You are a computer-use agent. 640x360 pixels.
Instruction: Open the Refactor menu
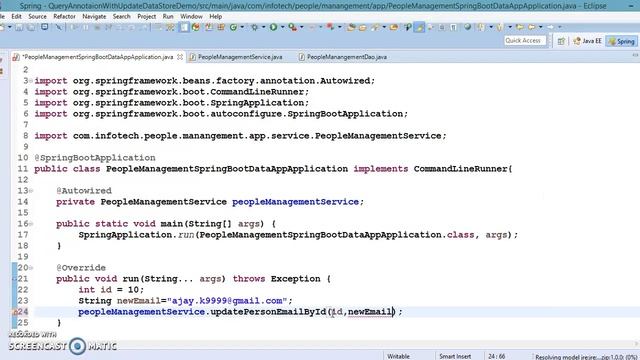64,17
